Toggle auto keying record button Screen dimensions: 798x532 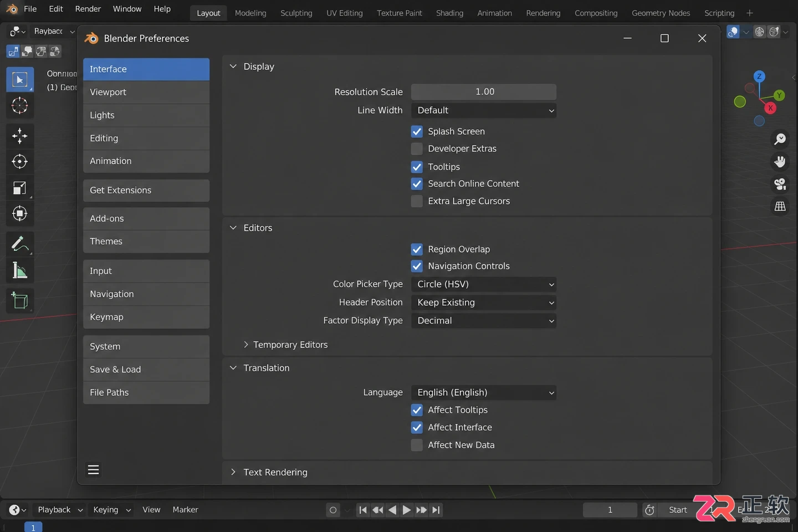[x=333, y=510]
